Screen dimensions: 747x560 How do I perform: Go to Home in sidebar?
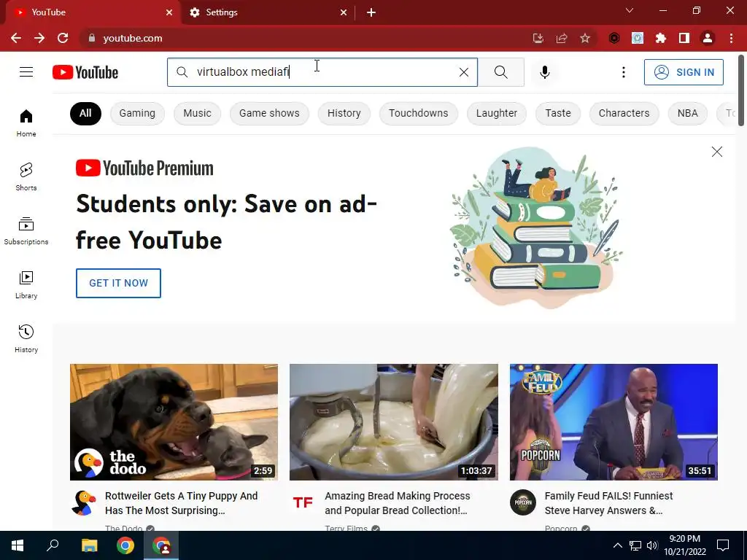(26, 122)
